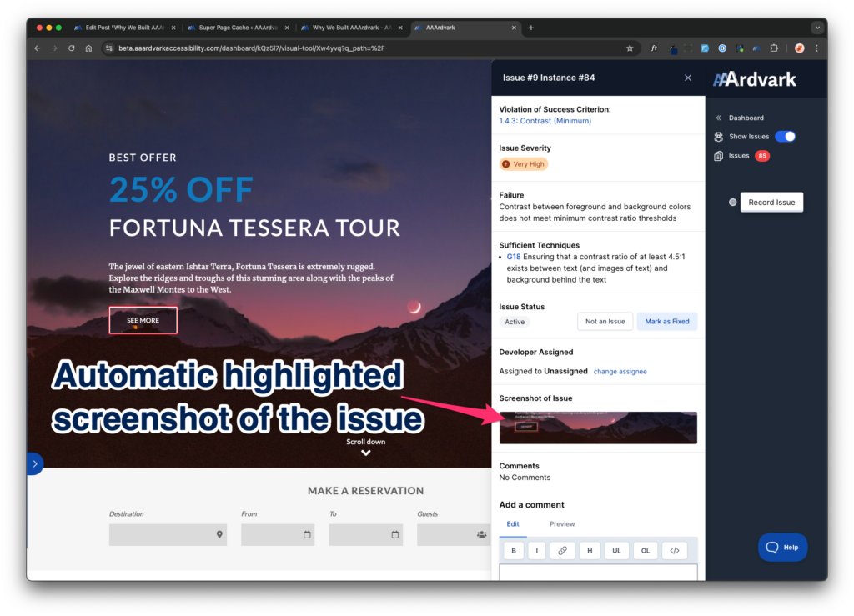Bookmark this page with the star icon
The height and width of the screenshot is (616, 854).
click(630, 48)
